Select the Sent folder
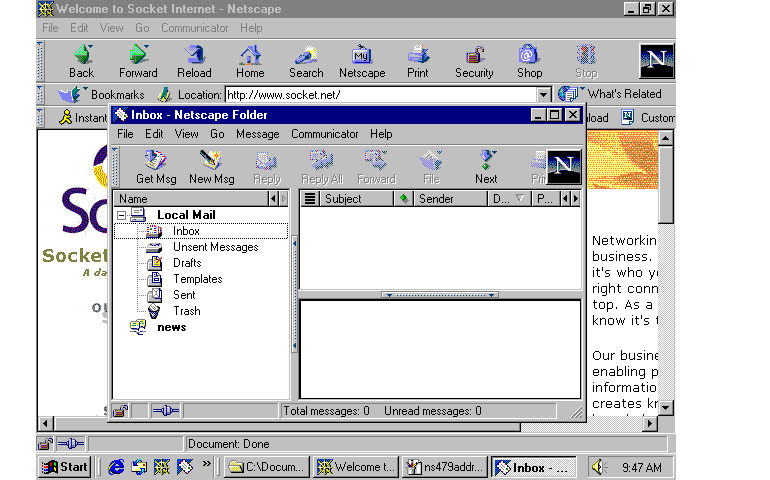The image size is (770, 480). coord(184,295)
